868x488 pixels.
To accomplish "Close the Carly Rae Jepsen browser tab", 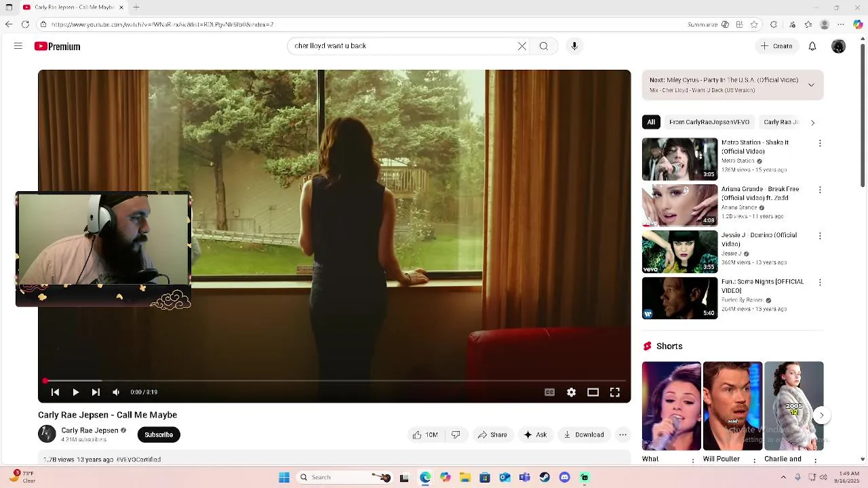I will [121, 7].
